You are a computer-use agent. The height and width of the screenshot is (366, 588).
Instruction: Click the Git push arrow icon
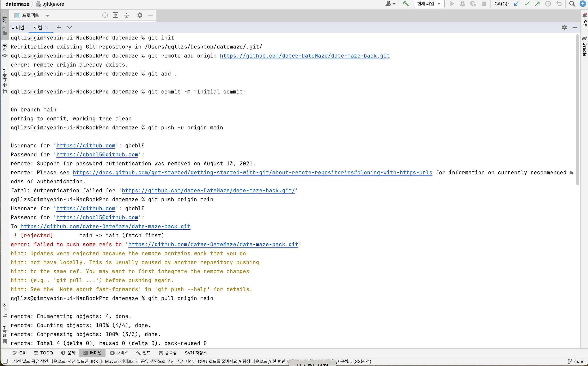click(x=537, y=4)
